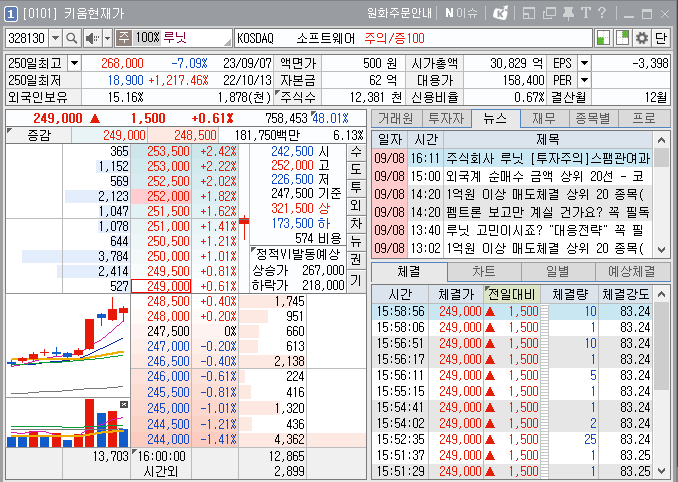Screen dimensions: 678x482
Task: Open the EPS dropdown arrow
Action: click(584, 63)
